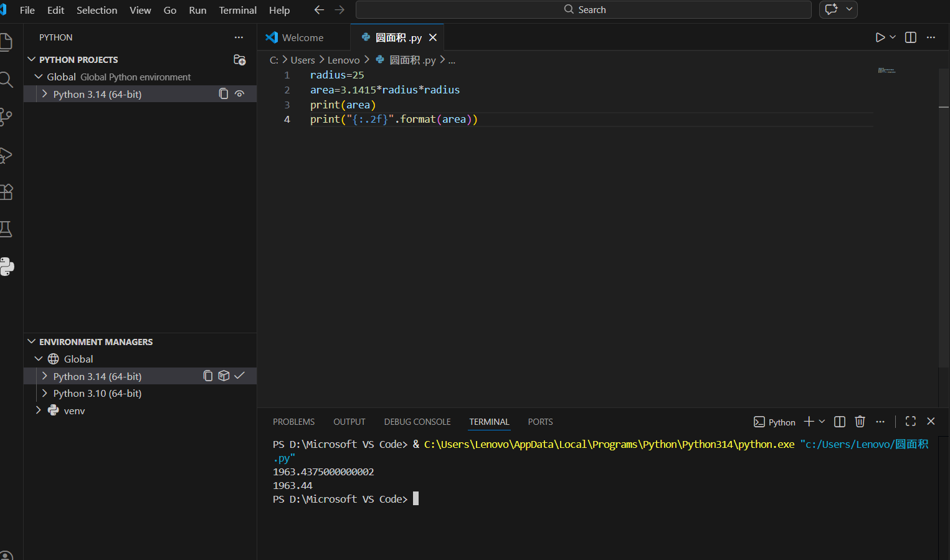Click Lenovo in the breadcrumb path
950x560 pixels.
point(344,60)
